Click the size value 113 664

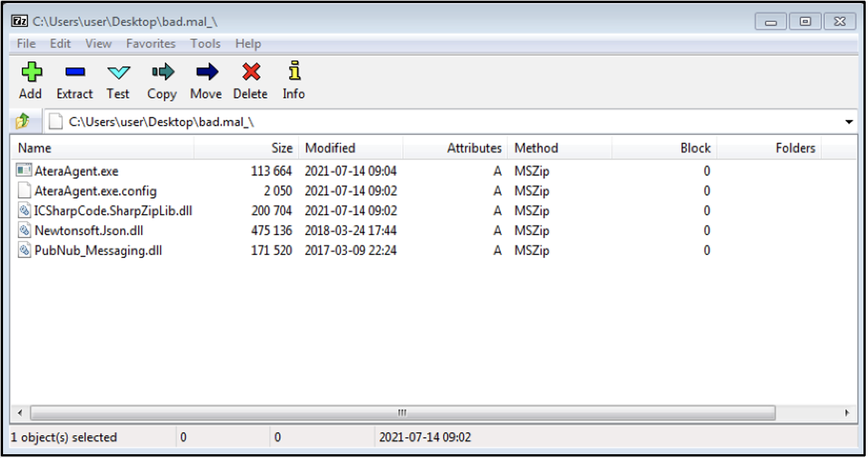272,171
